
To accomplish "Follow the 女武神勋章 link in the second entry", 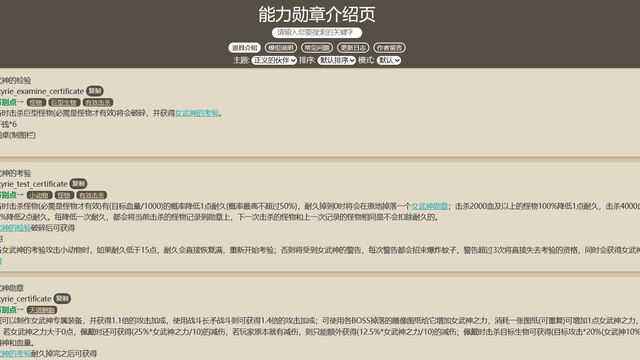I will tap(429, 206).
